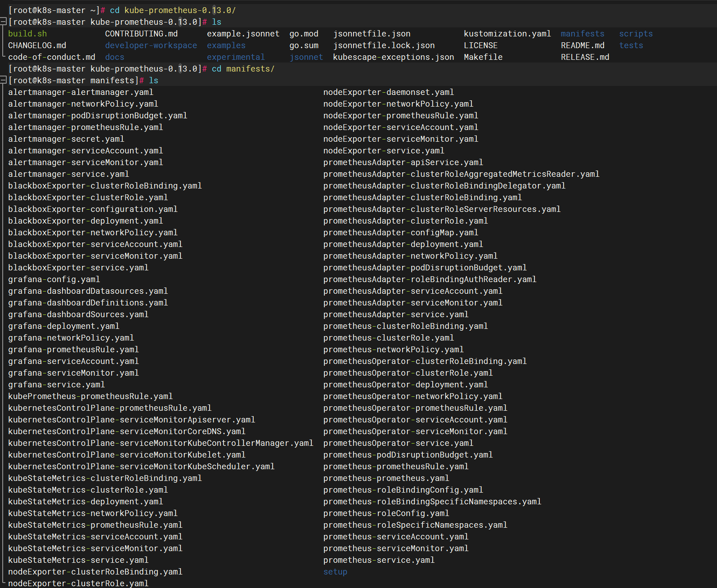Select the Makefile entry
The height and width of the screenshot is (588, 717).
pos(483,57)
